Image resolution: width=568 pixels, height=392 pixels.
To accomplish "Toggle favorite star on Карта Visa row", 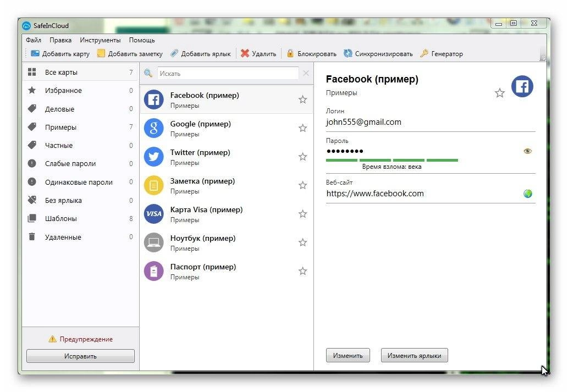I will point(303,214).
